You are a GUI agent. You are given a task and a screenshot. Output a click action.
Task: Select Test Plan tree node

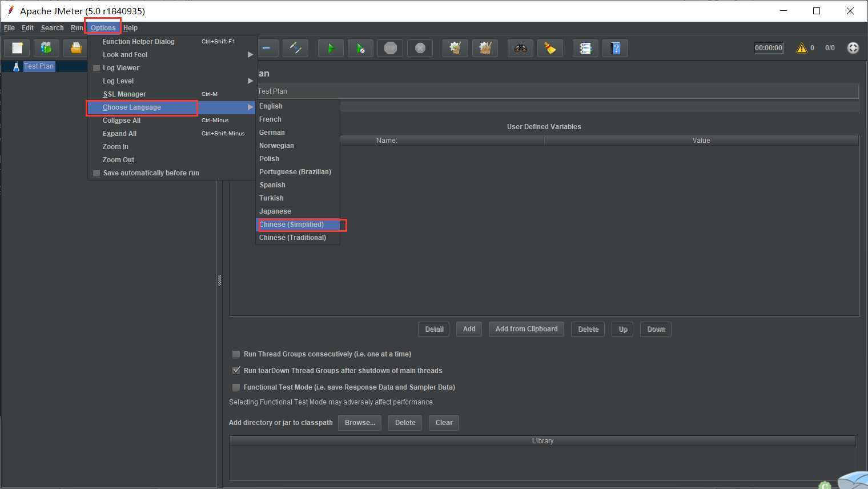tap(39, 66)
